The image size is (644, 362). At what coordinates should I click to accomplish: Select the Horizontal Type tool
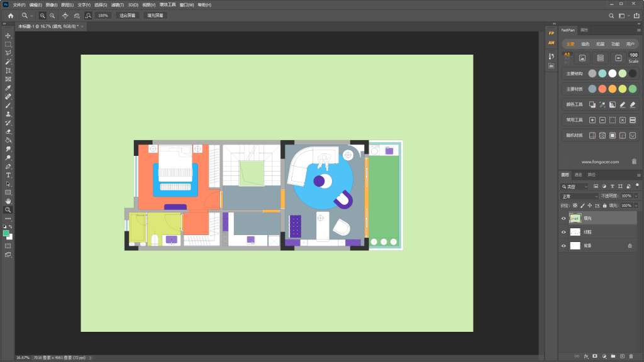tap(8, 175)
